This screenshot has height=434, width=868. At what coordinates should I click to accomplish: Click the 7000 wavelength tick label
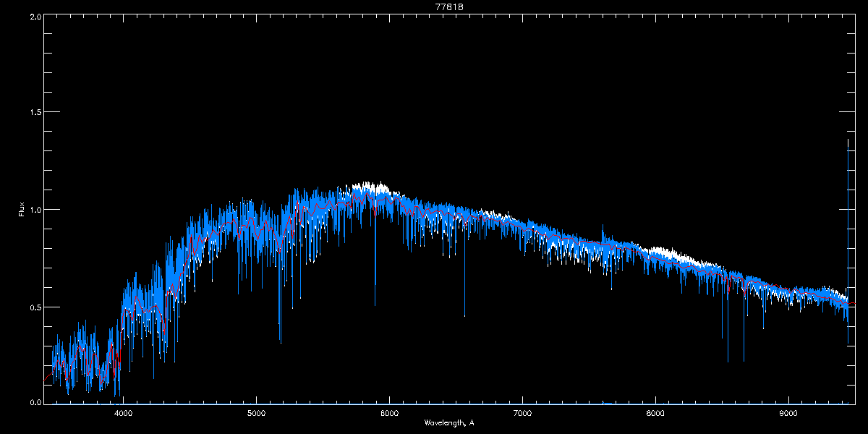point(522,414)
